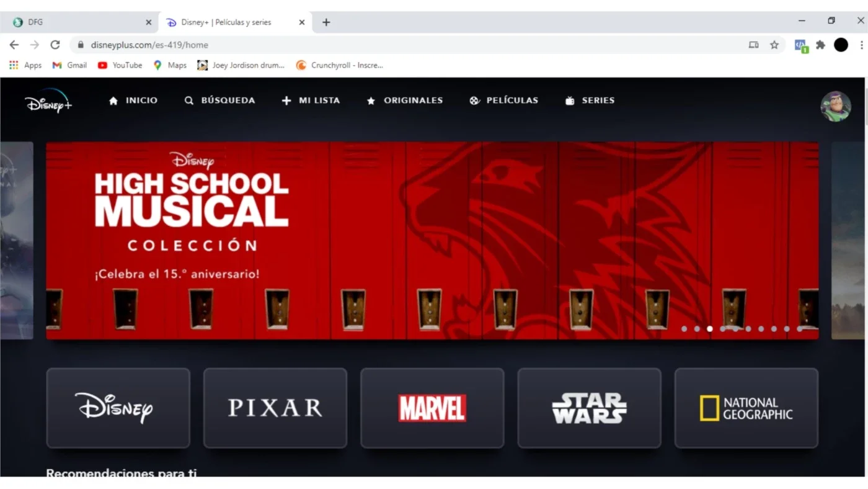Jump to first carousel dot
Screen dimensions: 868x489
pyautogui.click(x=684, y=329)
